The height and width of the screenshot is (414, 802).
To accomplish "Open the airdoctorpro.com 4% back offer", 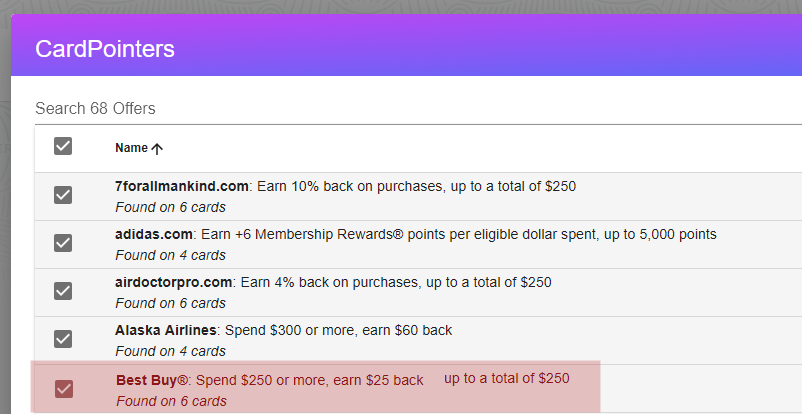I will pyautogui.click(x=174, y=282).
